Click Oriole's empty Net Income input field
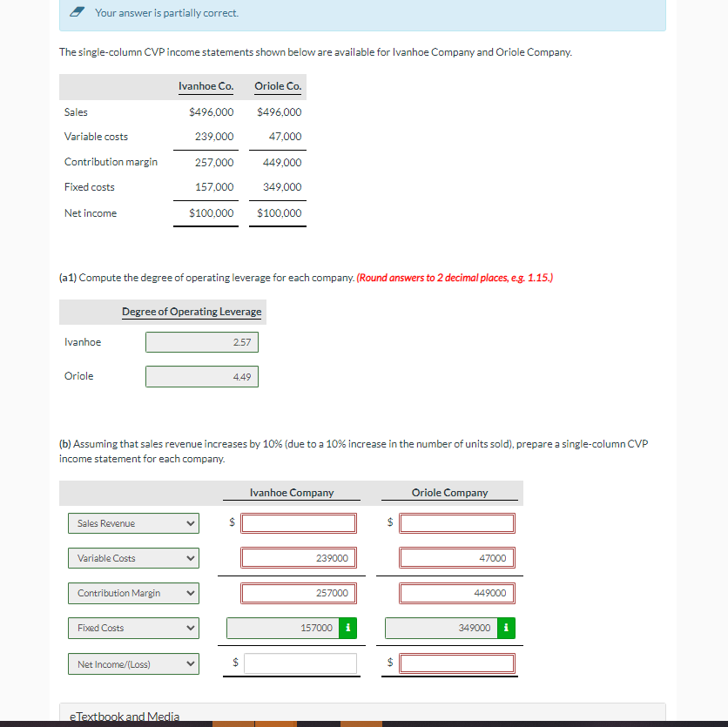Image resolution: width=728 pixels, height=727 pixels. pos(456,663)
